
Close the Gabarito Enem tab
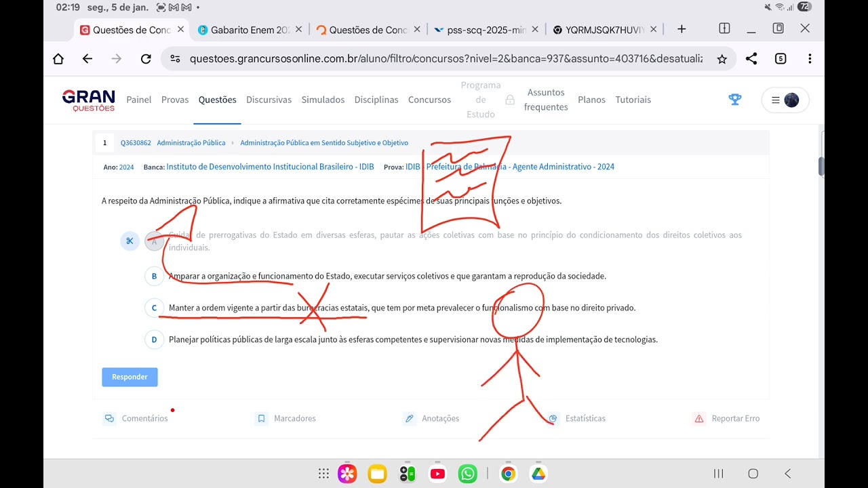[x=298, y=29]
